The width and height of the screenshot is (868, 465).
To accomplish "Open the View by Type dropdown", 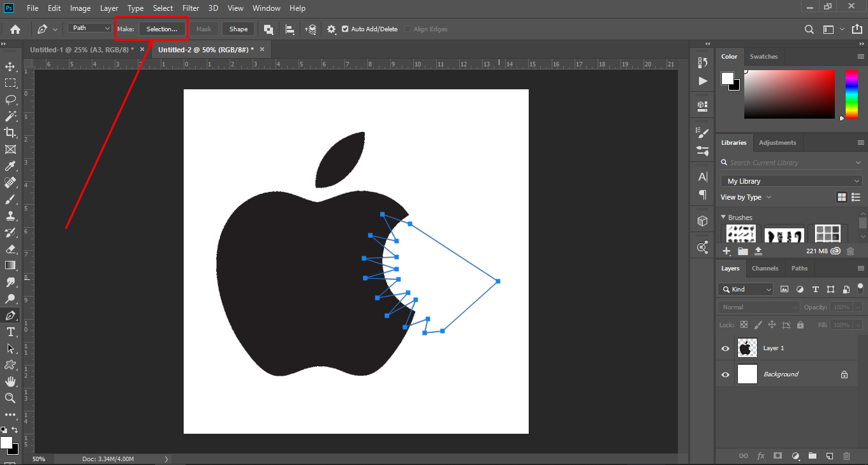I will [746, 198].
